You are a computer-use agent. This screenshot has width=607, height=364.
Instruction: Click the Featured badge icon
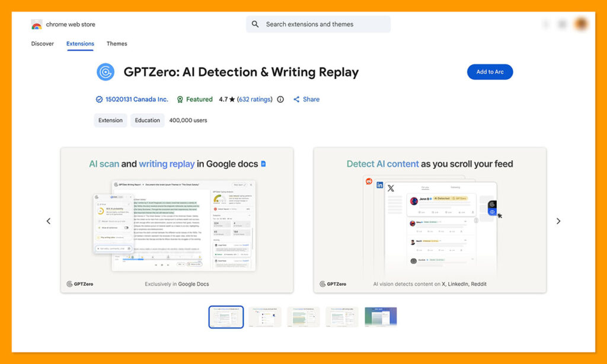180,100
